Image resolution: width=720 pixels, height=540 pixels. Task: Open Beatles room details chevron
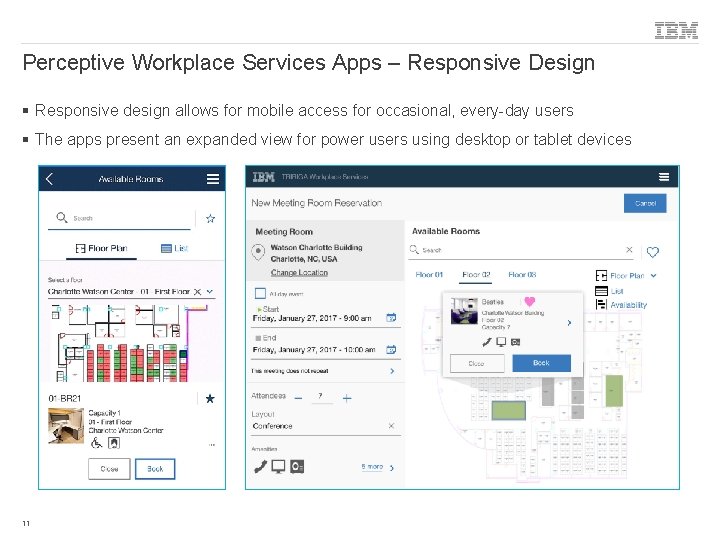click(x=569, y=323)
